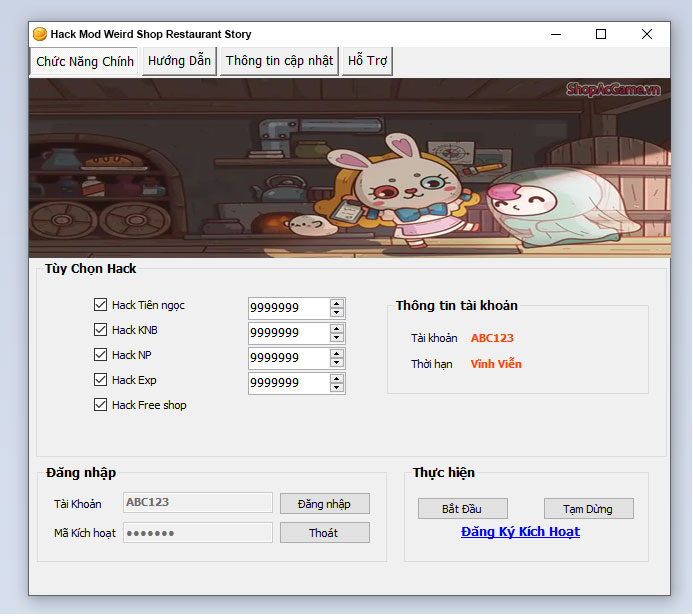This screenshot has width=693, height=616.
Task: Click the orange coin app icon in title bar
Action: (x=40, y=34)
